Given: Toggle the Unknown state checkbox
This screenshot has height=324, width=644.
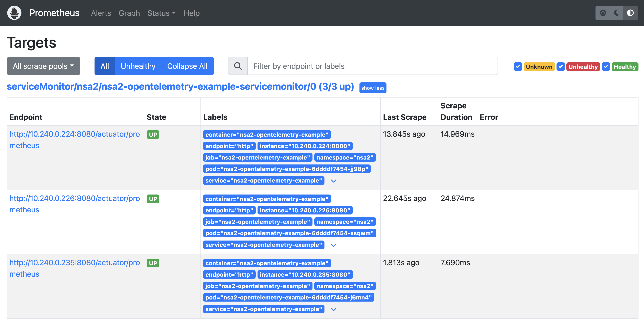Looking at the screenshot, I should 518,67.
